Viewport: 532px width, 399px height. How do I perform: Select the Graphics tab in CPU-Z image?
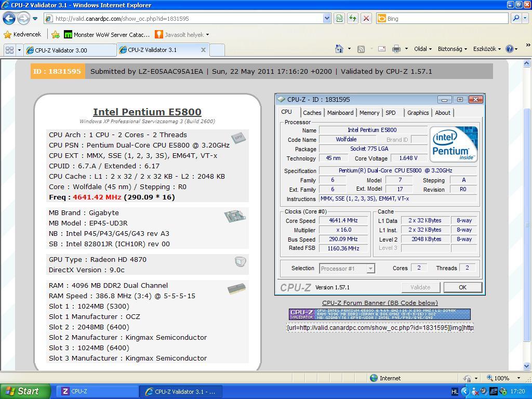coord(418,113)
